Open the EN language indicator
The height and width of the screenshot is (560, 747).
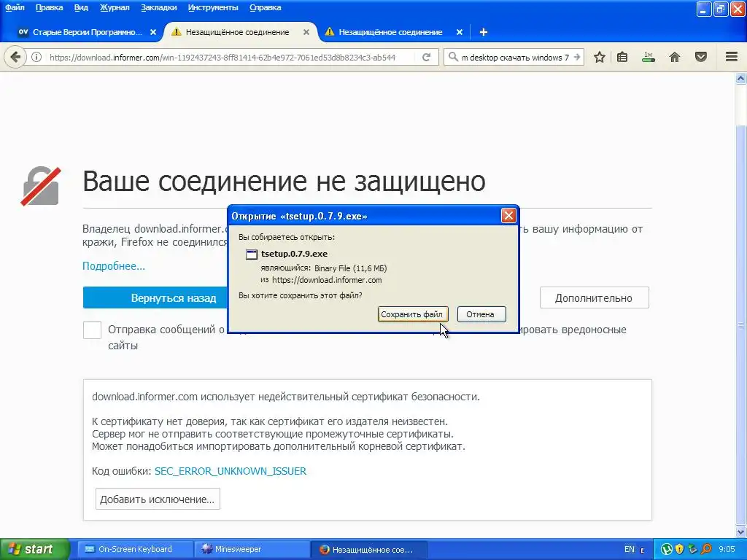630,549
